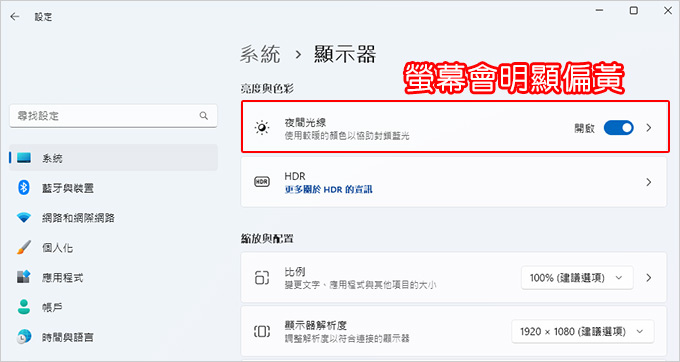Click the search magnifier icon
This screenshot has height=362, width=680.
(203, 116)
